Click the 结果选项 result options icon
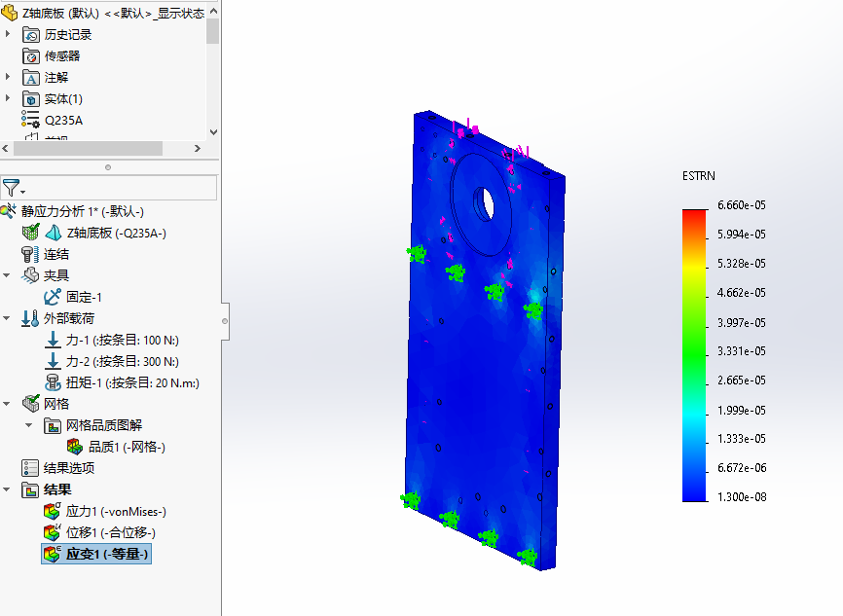Viewport: 843px width, 616px height. [30, 468]
